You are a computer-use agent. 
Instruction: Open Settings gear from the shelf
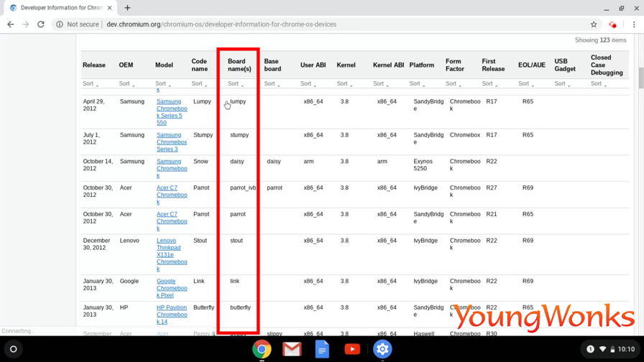[382, 349]
